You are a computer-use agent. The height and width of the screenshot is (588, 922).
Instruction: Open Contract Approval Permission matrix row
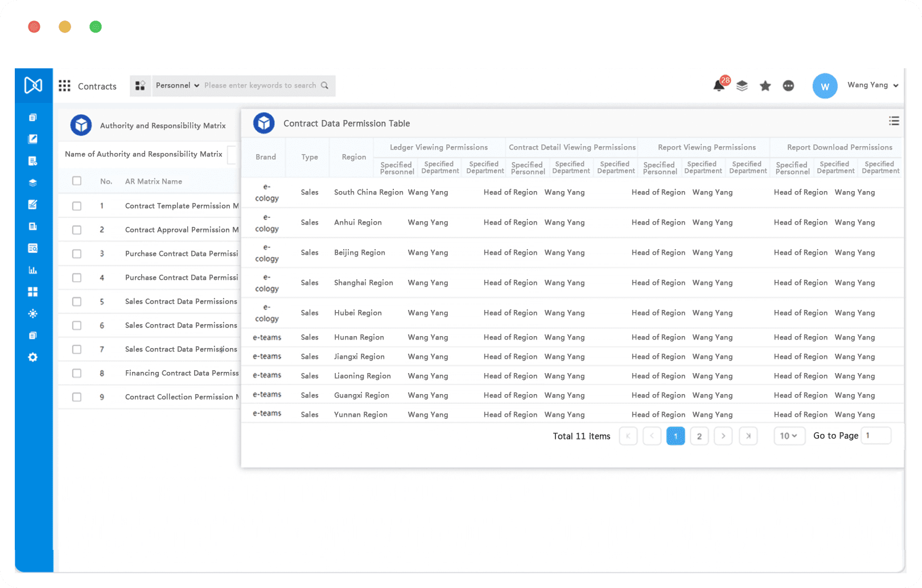[149, 230]
